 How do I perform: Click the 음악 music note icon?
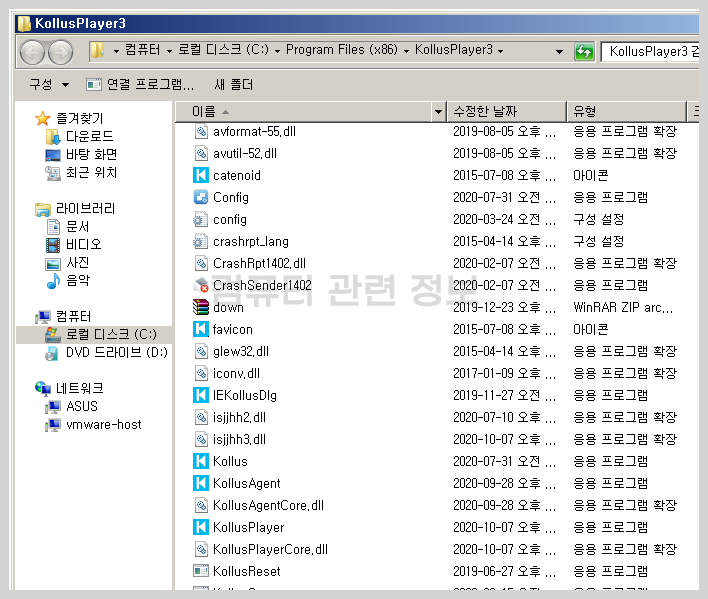pos(53,281)
